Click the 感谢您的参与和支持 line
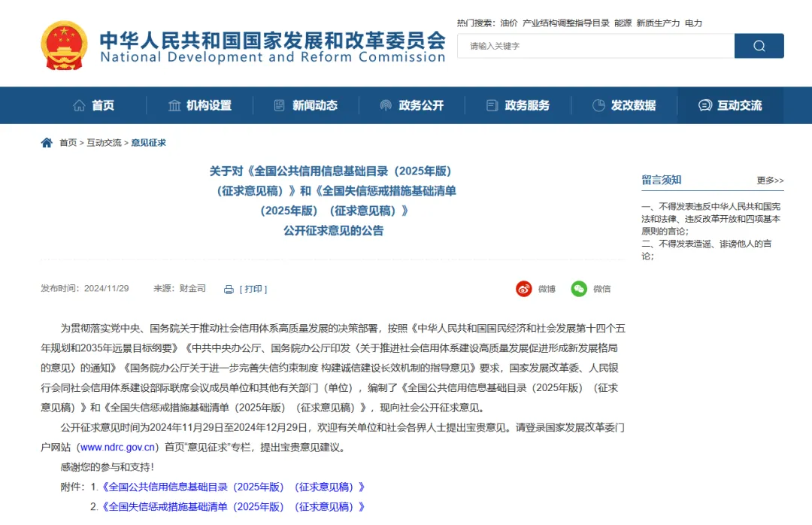This screenshot has height=525, width=812. (108, 467)
